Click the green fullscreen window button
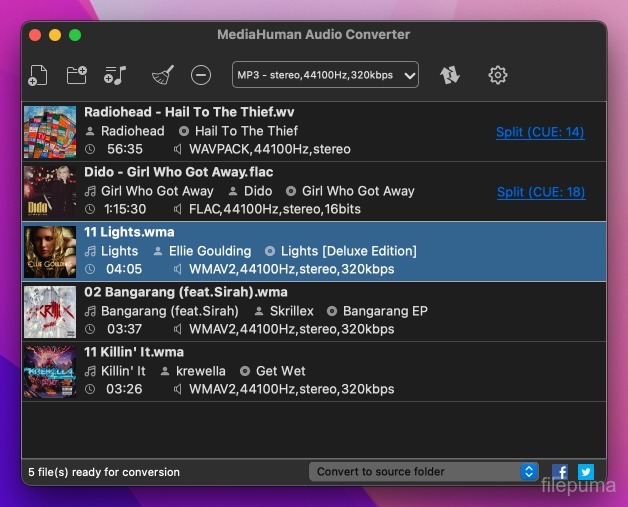The image size is (628, 507). [x=75, y=35]
